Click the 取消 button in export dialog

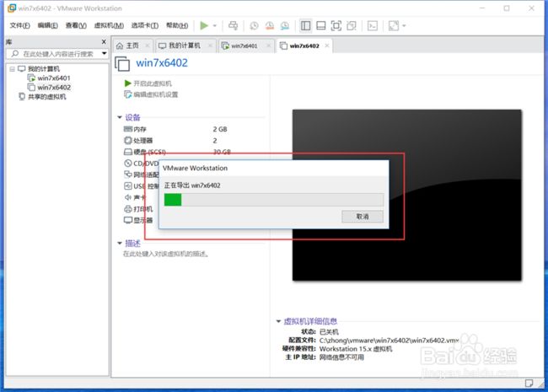tap(363, 217)
